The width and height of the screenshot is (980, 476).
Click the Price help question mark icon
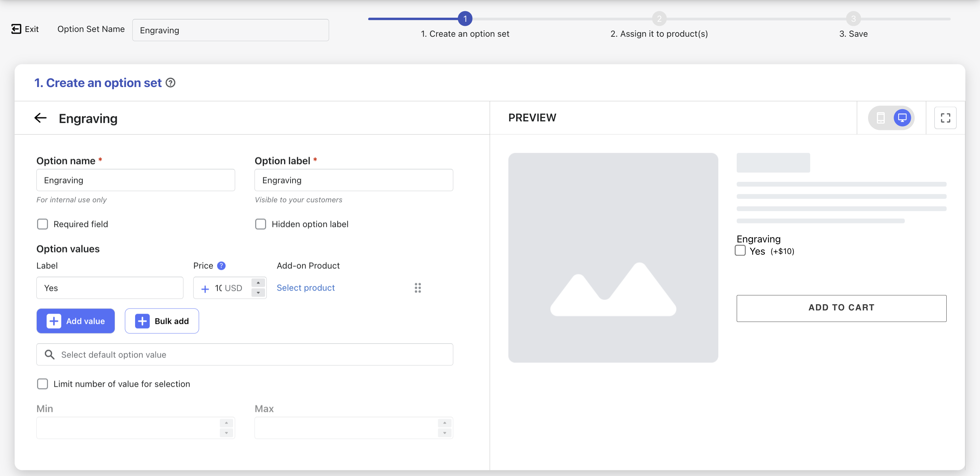pos(221,266)
